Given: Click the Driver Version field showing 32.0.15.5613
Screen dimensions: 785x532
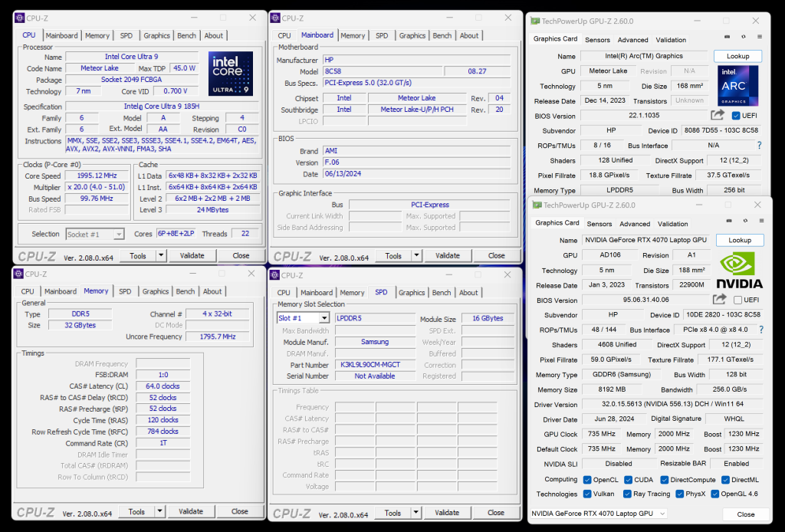Looking at the screenshot, I should tap(672, 405).
